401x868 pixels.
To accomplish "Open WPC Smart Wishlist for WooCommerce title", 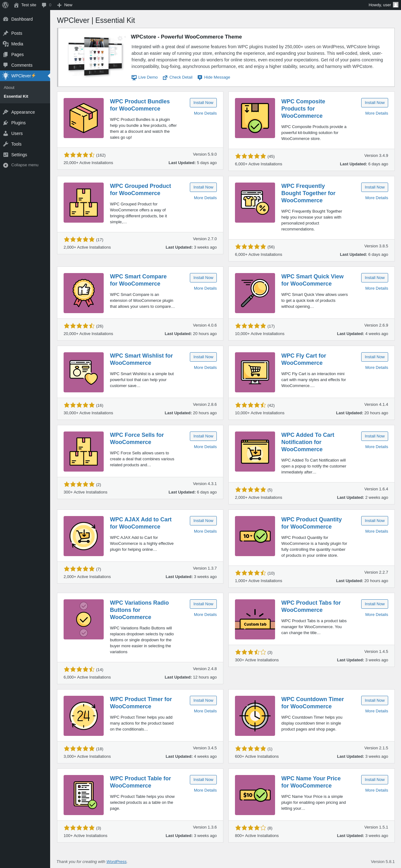I will click(141, 359).
